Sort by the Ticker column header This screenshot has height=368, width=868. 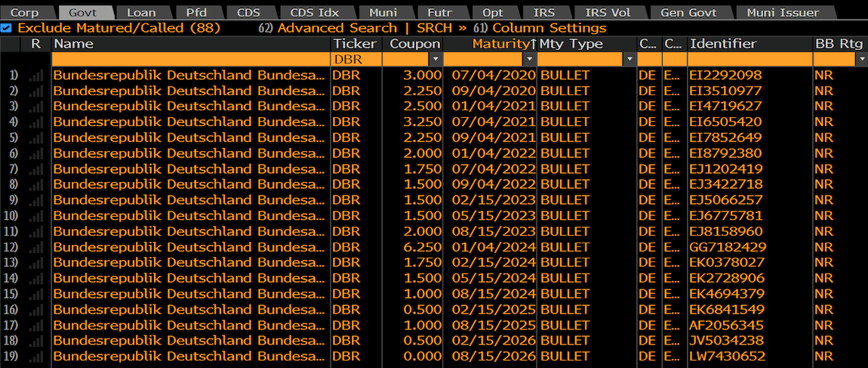tap(356, 45)
